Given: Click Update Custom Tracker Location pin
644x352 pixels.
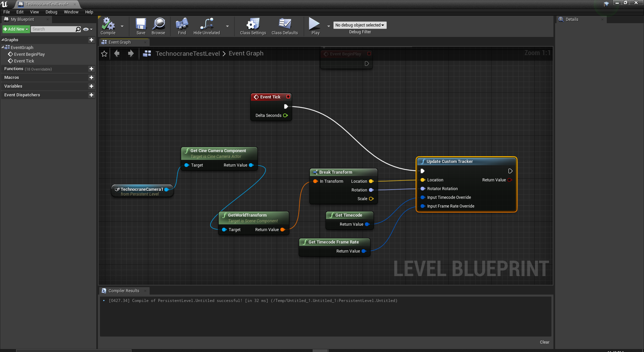Looking at the screenshot, I should [423, 180].
